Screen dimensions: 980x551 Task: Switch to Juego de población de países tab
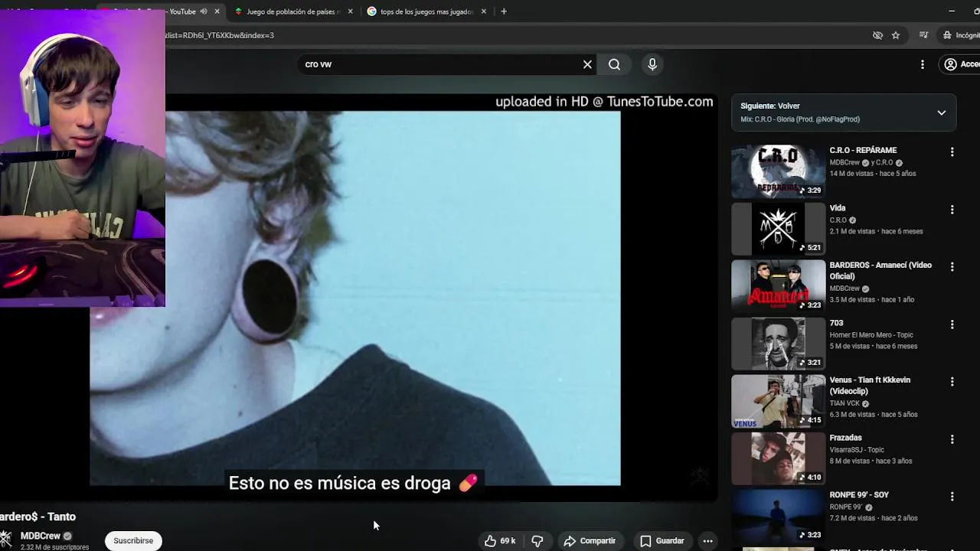pyautogui.click(x=292, y=11)
